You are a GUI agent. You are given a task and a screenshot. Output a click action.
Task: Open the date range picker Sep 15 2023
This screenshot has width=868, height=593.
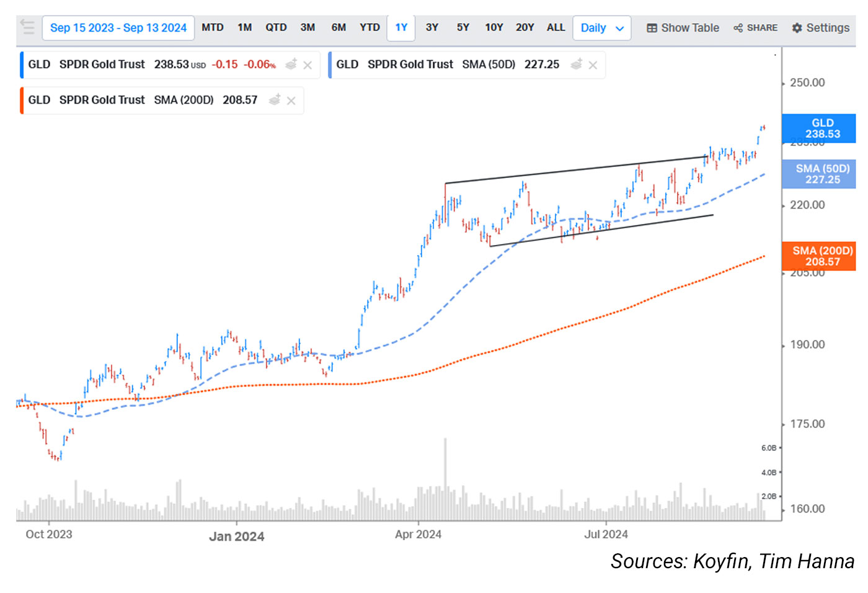tap(118, 28)
